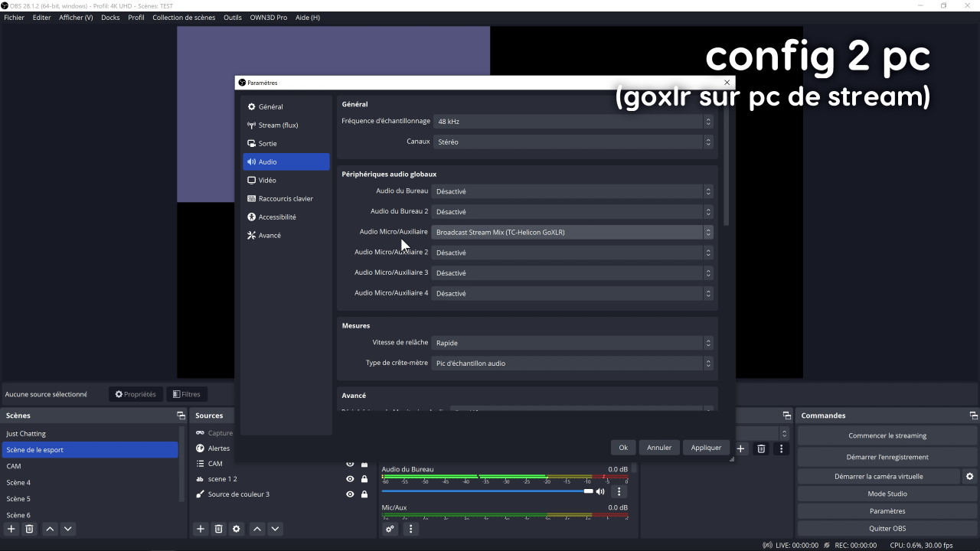Click the Appliquer button
Image resolution: width=980 pixels, height=551 pixels.
coord(705,447)
